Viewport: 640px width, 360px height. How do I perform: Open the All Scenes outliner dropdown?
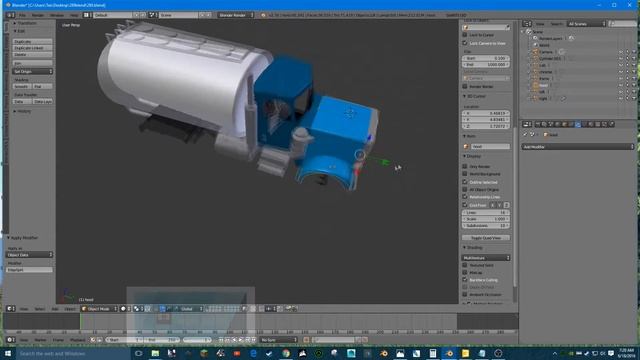(x=587, y=24)
